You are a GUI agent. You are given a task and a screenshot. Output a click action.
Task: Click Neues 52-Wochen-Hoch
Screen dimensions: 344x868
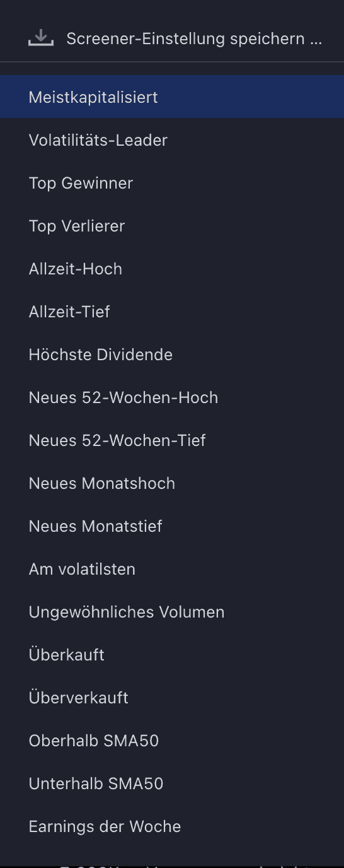[172, 397]
